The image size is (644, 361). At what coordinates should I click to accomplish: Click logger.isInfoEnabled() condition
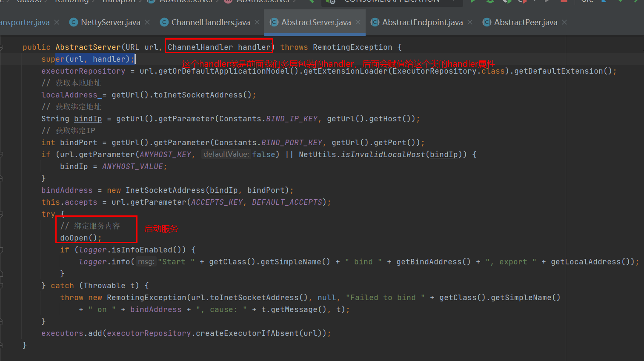[x=132, y=250]
